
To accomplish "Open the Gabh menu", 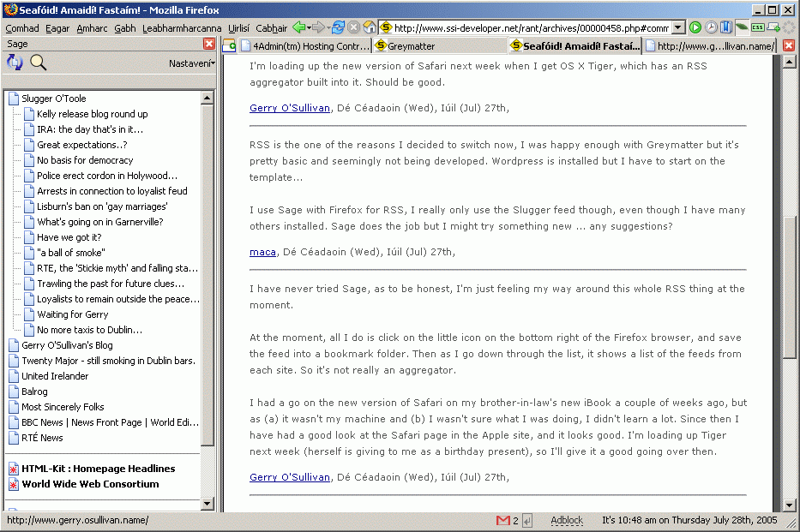I will pyautogui.click(x=125, y=28).
